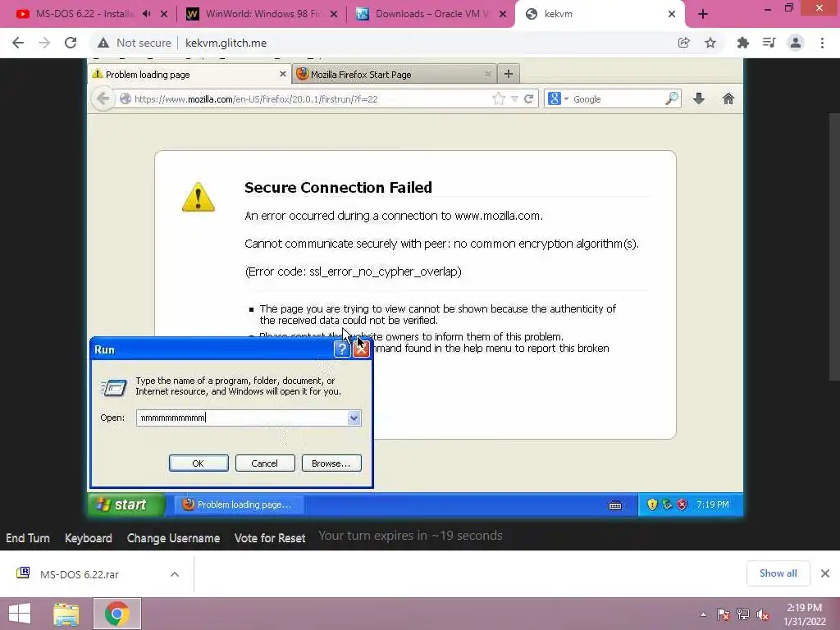The width and height of the screenshot is (840, 630).
Task: Click network tray icon
Action: click(x=743, y=614)
